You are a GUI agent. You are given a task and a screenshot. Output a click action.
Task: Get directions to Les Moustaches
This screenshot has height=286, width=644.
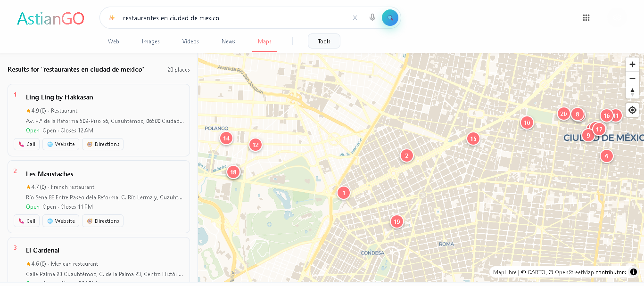click(x=103, y=221)
